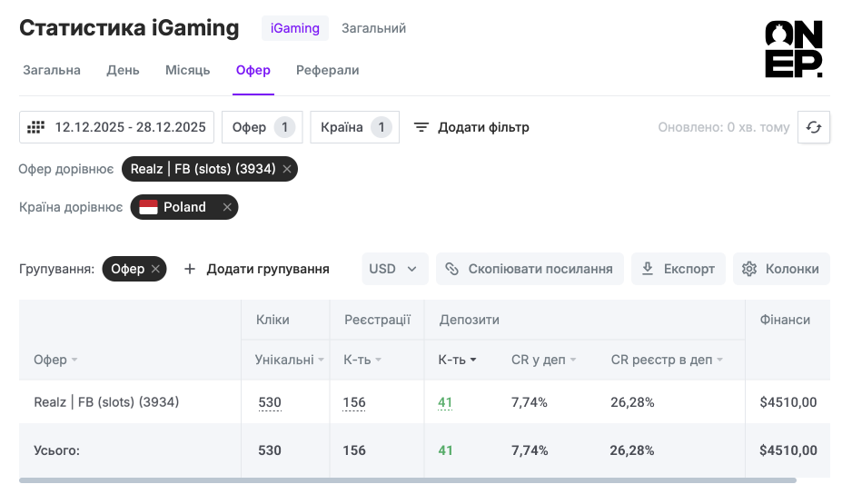The image size is (852, 504).
Task: Open the Офер filter dropdown
Action: (x=262, y=127)
